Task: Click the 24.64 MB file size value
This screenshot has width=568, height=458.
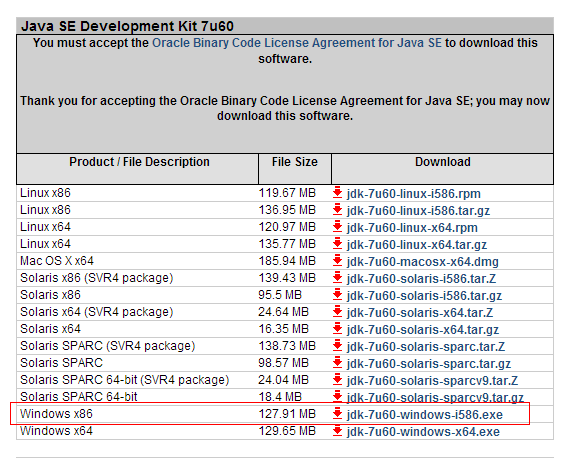Action: tap(283, 312)
